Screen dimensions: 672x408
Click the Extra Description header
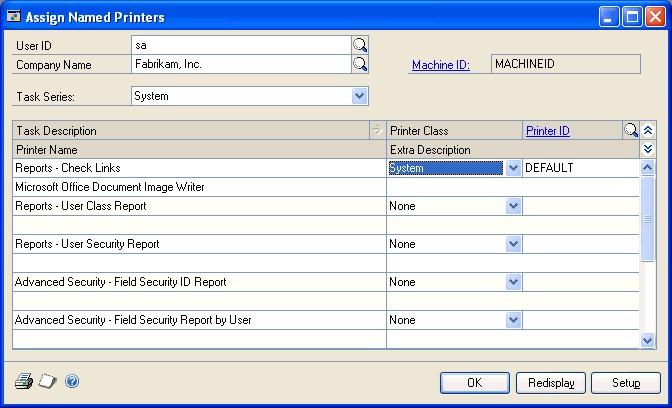[x=513, y=150]
